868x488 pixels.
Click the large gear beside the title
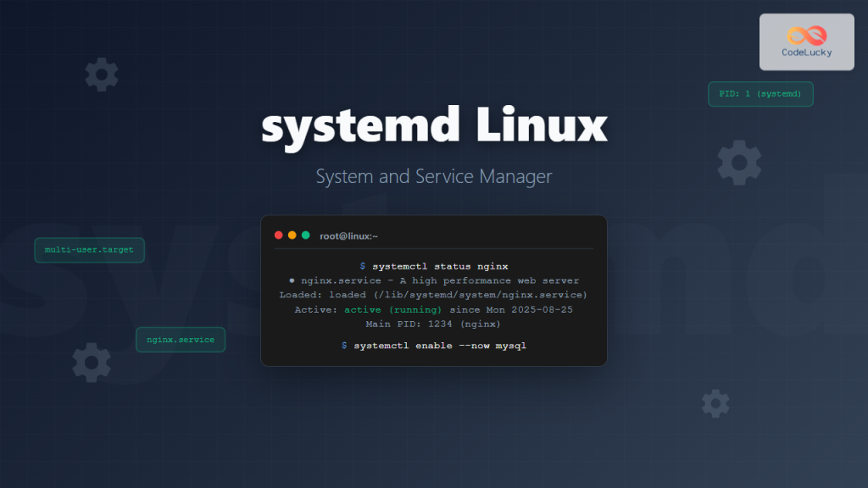click(x=738, y=162)
